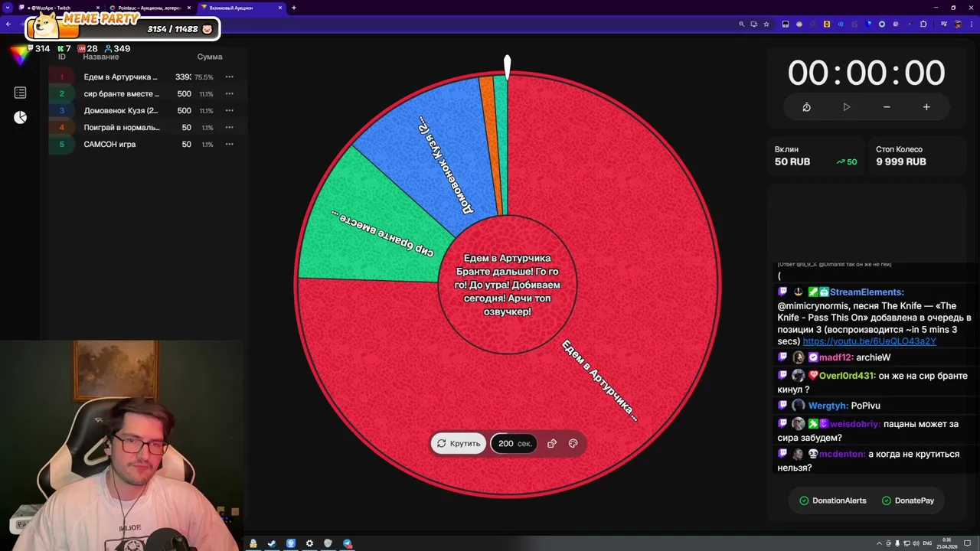Bookmark this page with the star icon
The width and height of the screenshot is (980, 551).
tap(766, 24)
